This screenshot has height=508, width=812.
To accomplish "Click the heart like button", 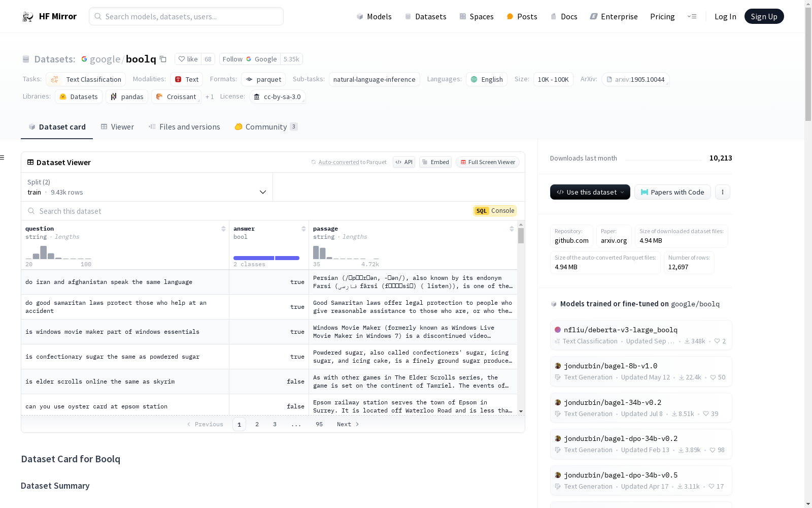I will (188, 59).
